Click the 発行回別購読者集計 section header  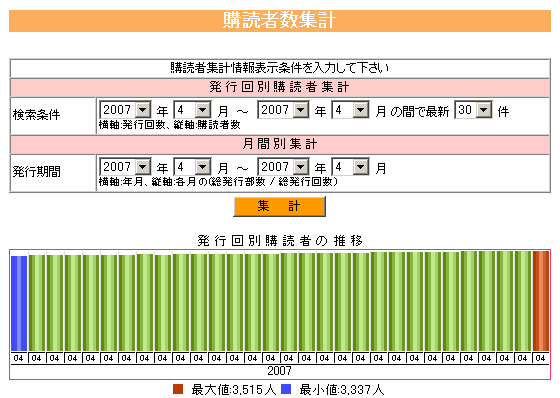[280, 87]
